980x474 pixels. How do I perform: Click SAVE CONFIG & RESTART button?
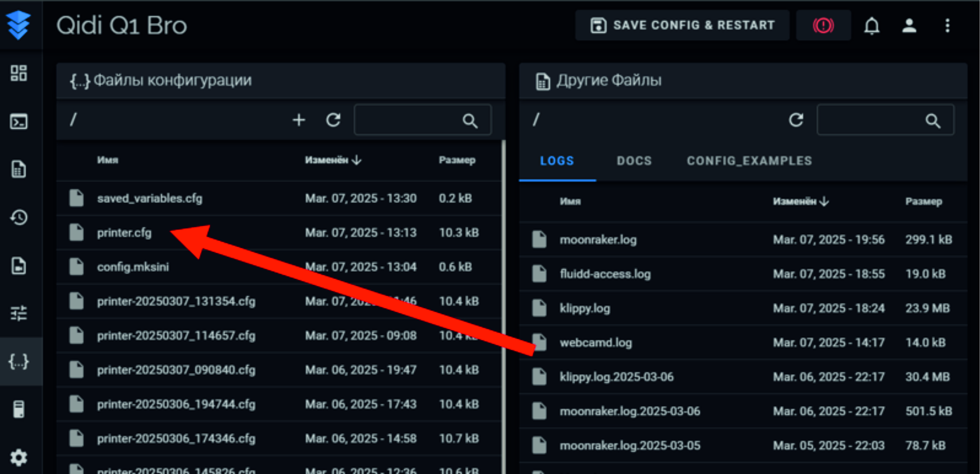click(x=682, y=25)
